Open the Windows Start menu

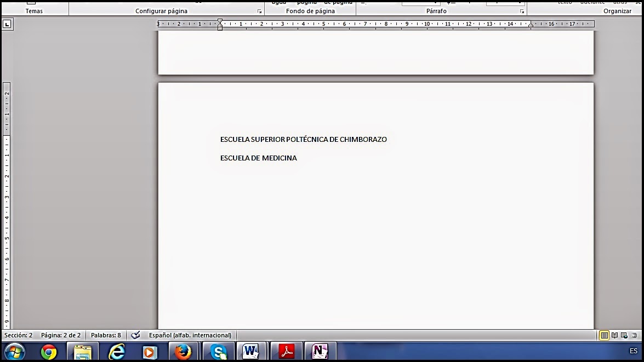[x=15, y=352]
